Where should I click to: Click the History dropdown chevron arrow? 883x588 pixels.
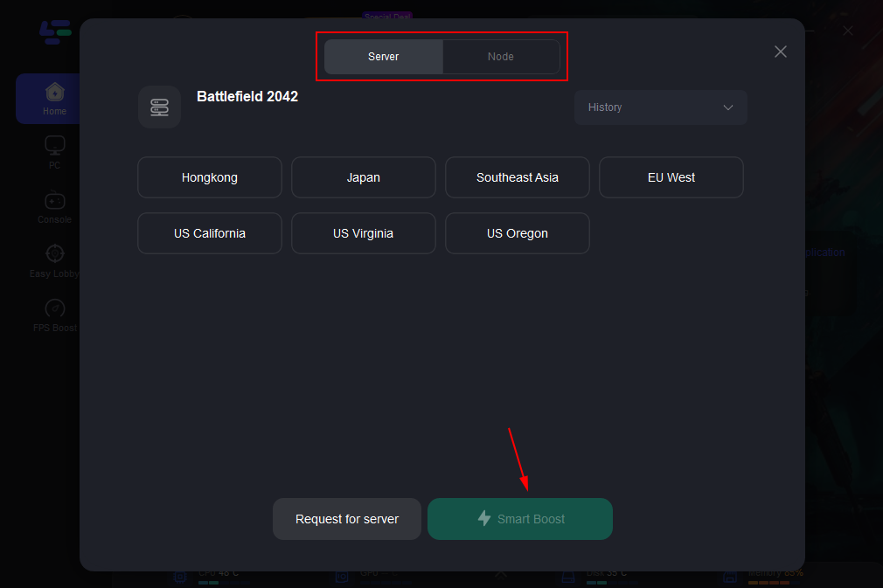pyautogui.click(x=728, y=107)
